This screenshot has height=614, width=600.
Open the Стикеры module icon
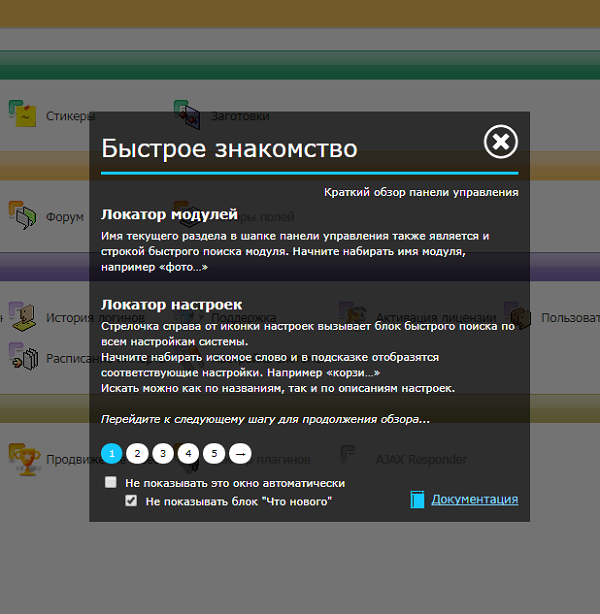(x=23, y=113)
